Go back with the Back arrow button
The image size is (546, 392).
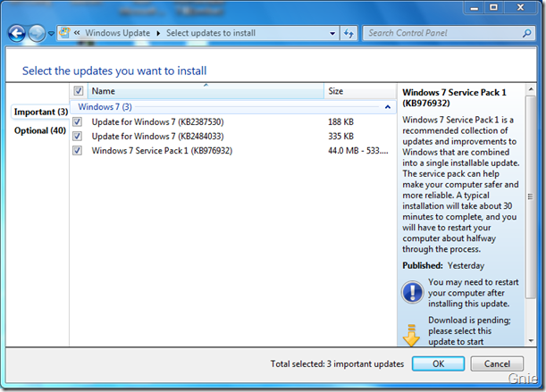16,34
